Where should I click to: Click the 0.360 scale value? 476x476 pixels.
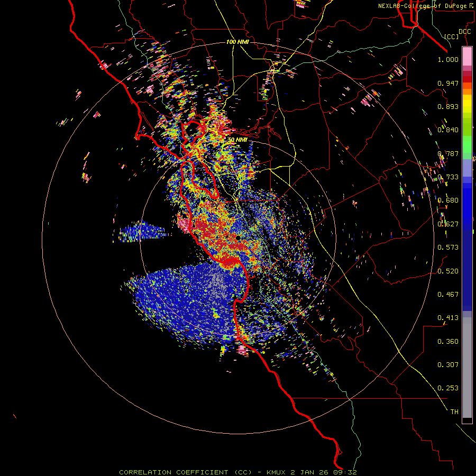(x=448, y=342)
